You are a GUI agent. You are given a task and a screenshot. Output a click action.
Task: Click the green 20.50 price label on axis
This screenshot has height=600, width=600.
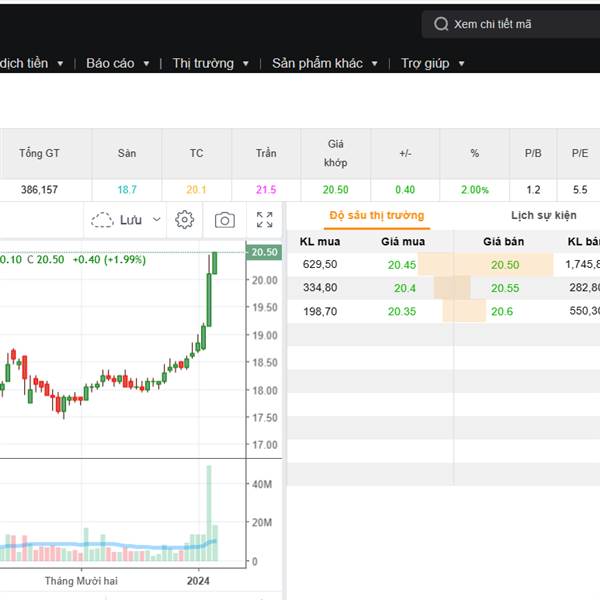[x=264, y=253]
